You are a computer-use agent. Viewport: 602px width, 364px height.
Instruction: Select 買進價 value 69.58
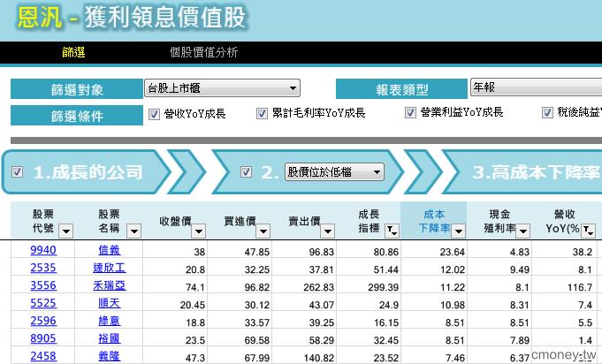click(257, 340)
